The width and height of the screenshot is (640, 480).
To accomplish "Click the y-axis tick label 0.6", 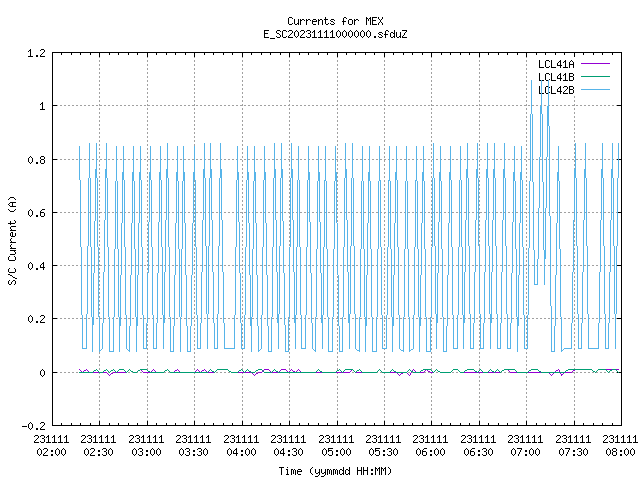I will 36,213.
